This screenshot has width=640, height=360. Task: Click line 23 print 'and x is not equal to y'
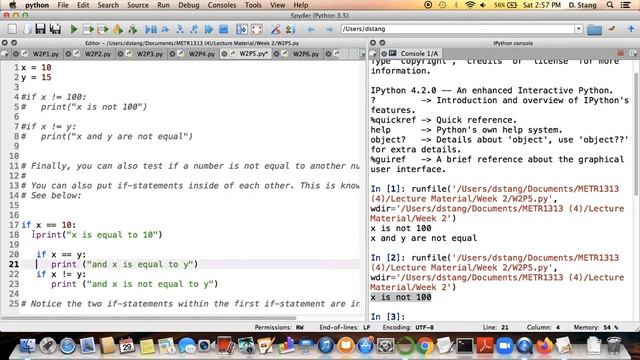click(134, 284)
